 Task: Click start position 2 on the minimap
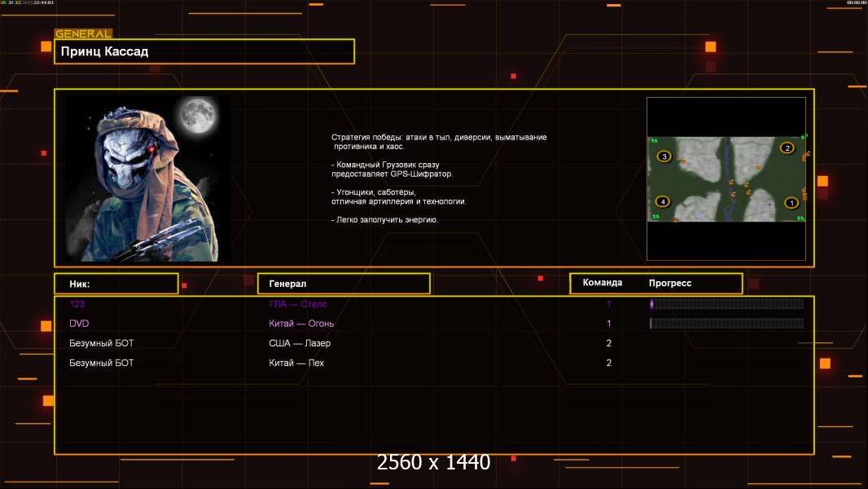(787, 148)
